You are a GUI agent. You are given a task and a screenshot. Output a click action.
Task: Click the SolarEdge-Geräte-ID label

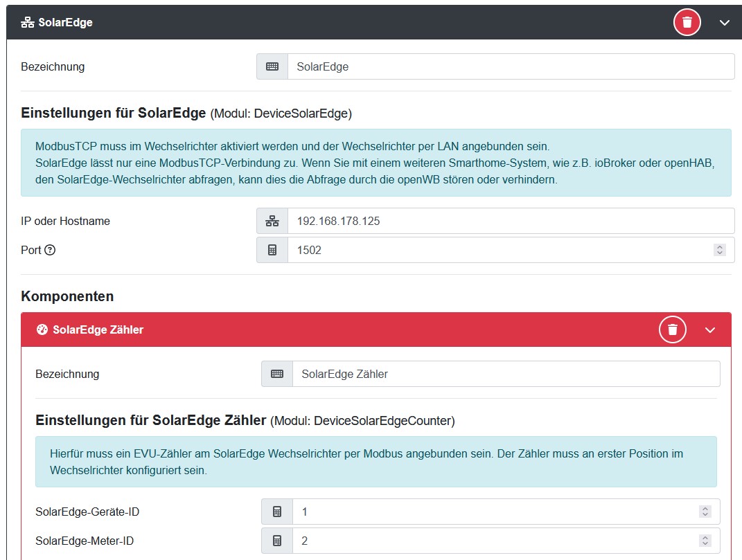[x=87, y=512]
